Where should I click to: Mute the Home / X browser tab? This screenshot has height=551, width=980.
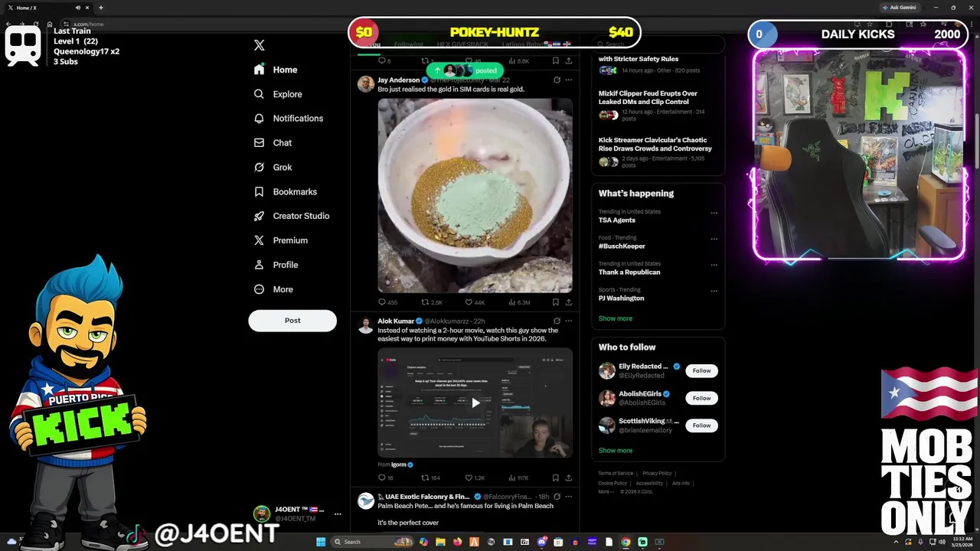tap(77, 8)
